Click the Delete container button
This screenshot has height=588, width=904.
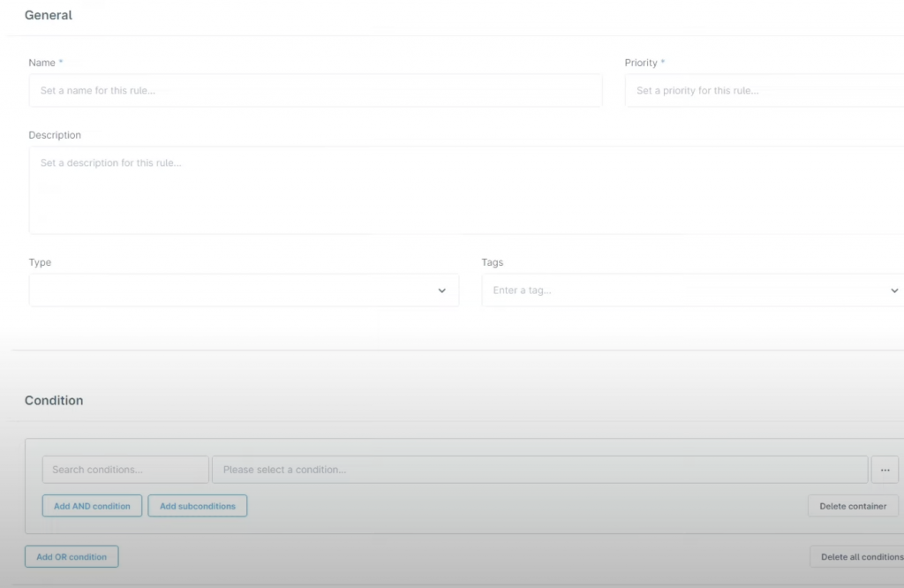(853, 505)
